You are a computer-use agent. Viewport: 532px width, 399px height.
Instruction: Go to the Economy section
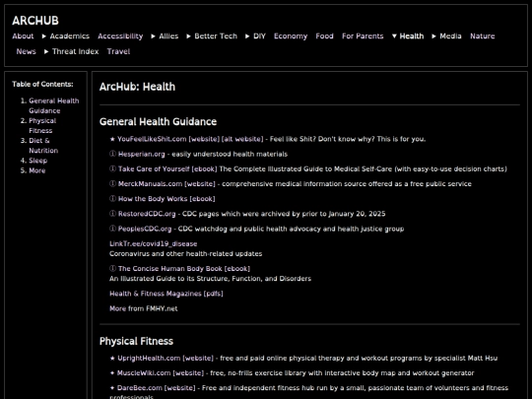pos(291,36)
